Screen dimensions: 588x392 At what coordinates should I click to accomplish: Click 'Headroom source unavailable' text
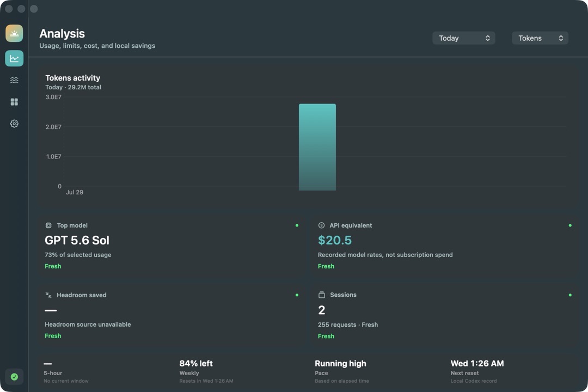click(88, 324)
